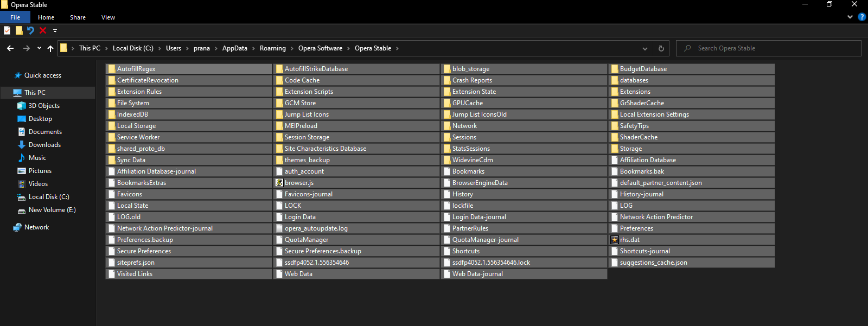Select the AutofillRegex folder icon

click(x=111, y=69)
